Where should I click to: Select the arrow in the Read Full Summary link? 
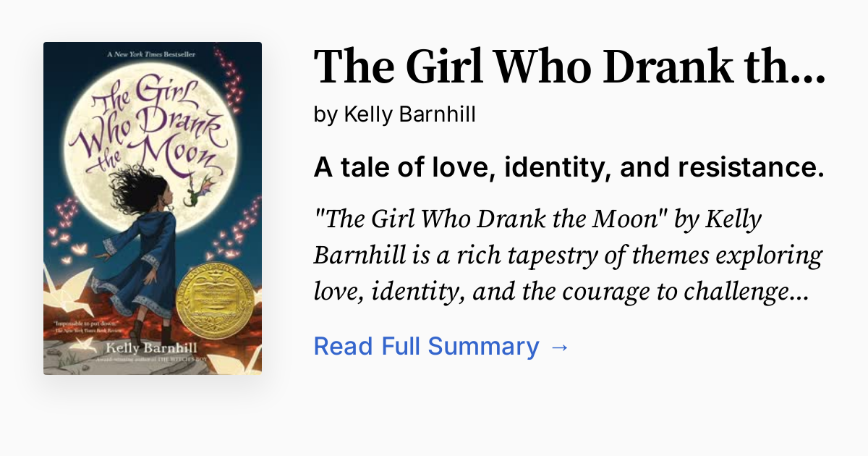point(561,346)
